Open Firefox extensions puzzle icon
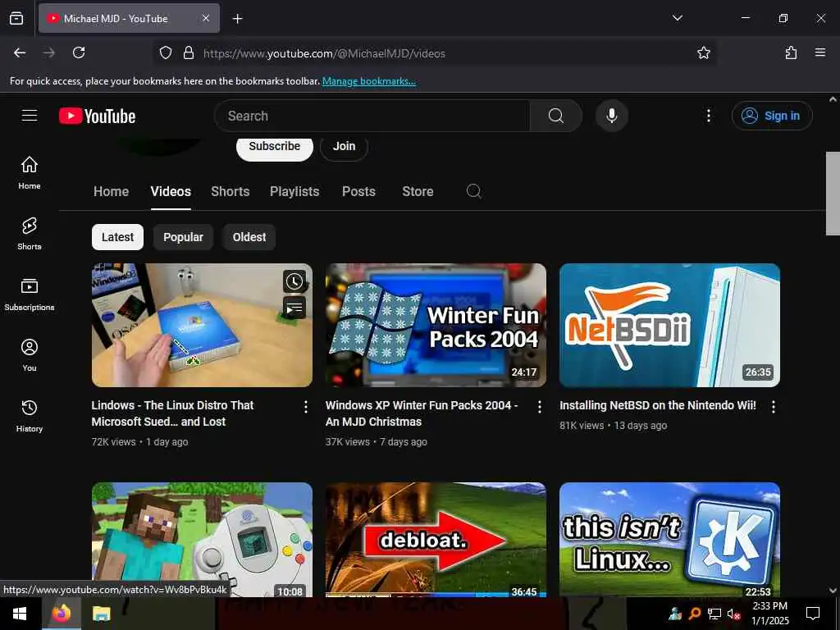 (791, 52)
